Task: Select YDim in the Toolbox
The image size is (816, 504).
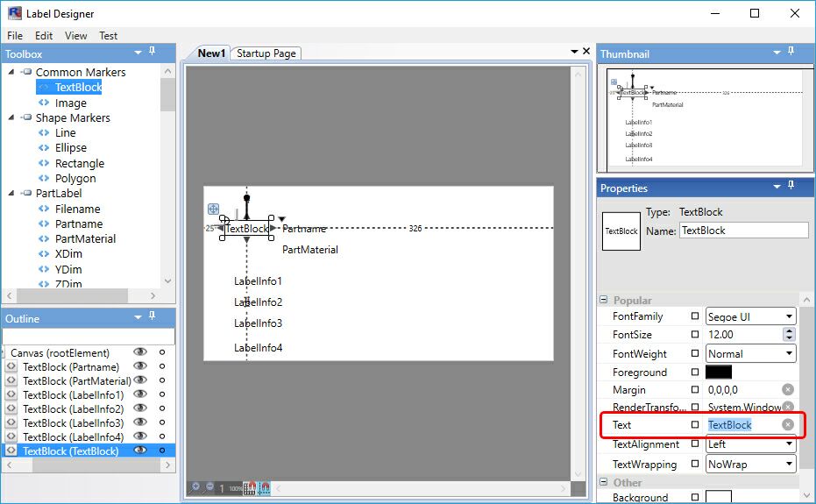Action: tap(68, 270)
